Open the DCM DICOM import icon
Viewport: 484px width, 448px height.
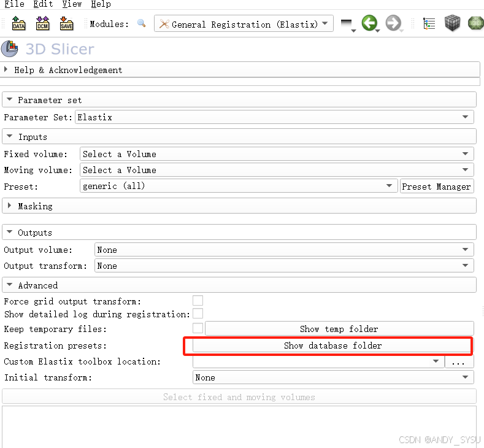tap(42, 23)
